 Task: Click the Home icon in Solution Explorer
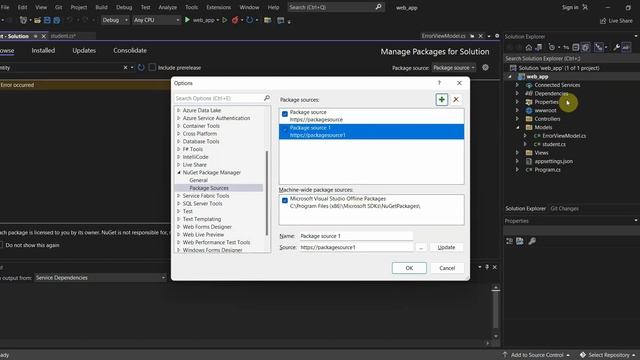coord(529,47)
